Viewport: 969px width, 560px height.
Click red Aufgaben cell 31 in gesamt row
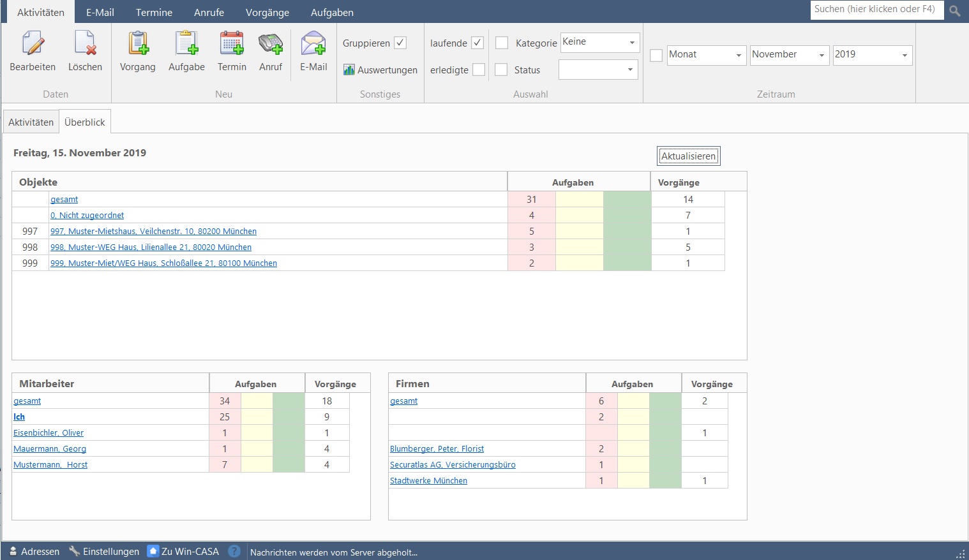(532, 200)
